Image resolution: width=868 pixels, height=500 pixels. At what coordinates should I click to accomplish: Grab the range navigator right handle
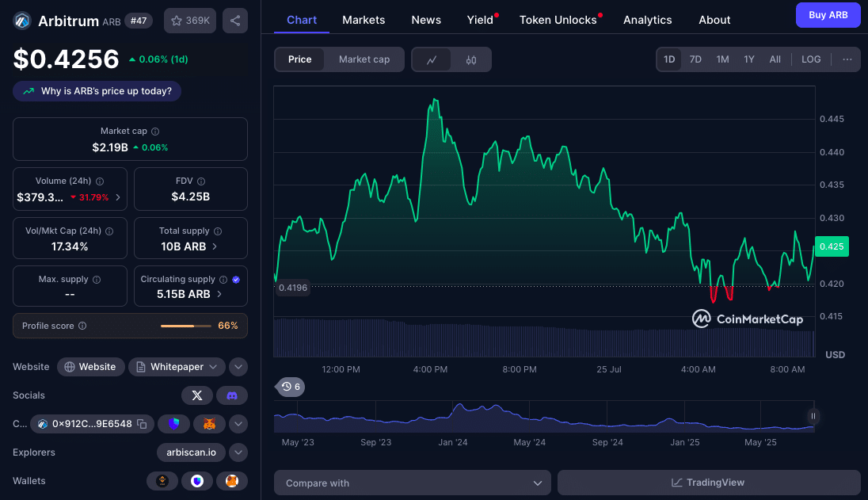click(813, 416)
